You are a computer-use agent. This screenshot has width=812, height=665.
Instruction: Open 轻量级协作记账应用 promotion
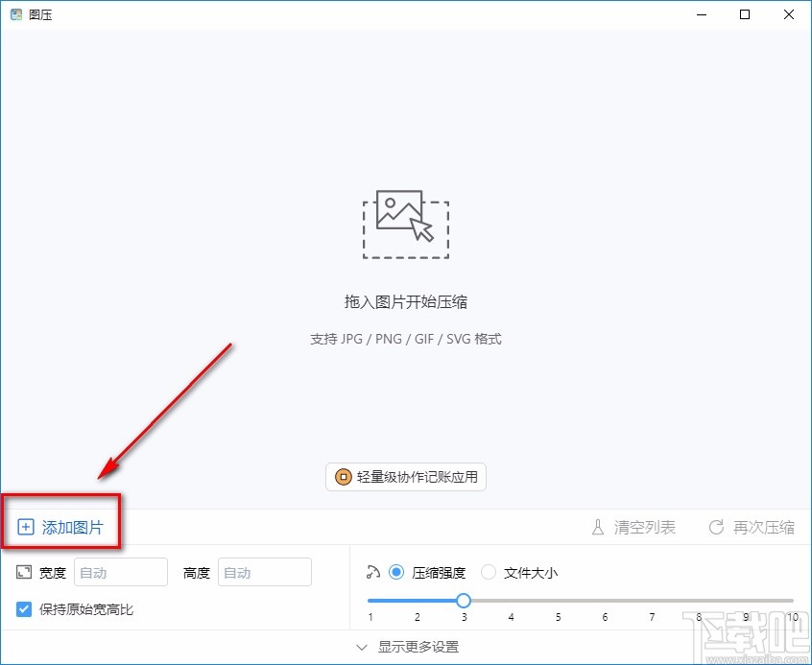click(405, 477)
